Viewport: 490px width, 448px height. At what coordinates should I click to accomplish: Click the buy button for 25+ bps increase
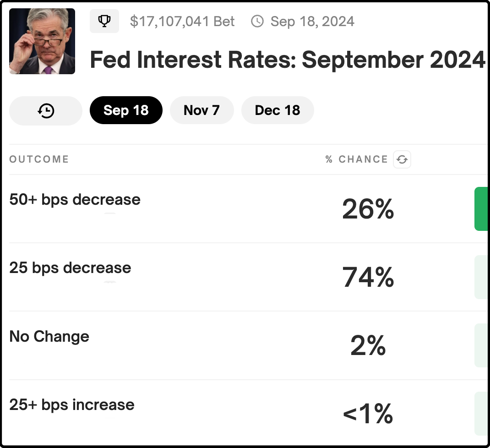pos(481,413)
